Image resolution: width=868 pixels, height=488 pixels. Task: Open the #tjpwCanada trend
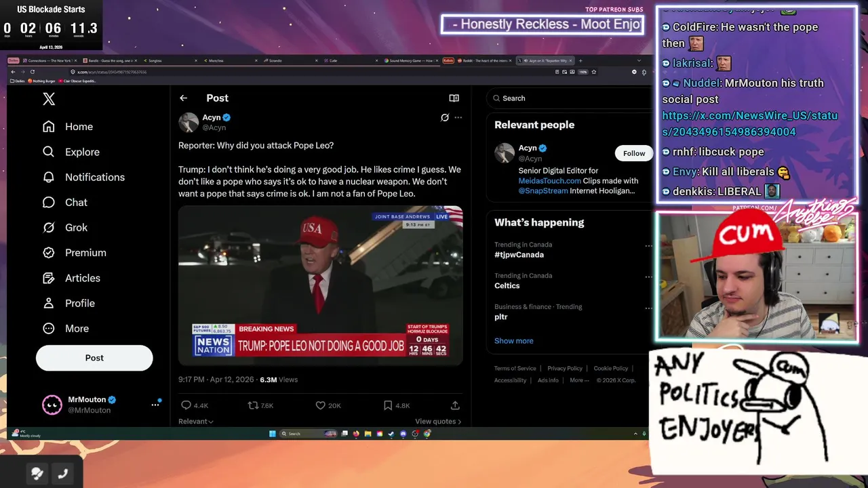tap(519, 255)
